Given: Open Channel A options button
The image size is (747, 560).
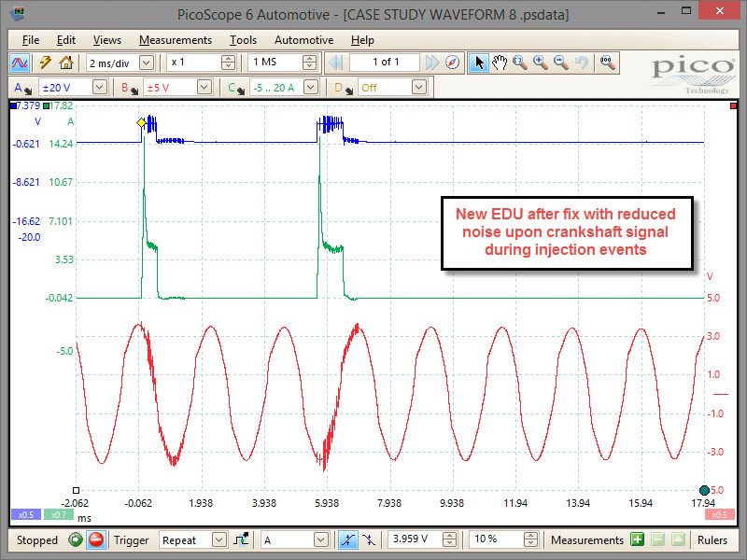Looking at the screenshot, I should coord(21,88).
